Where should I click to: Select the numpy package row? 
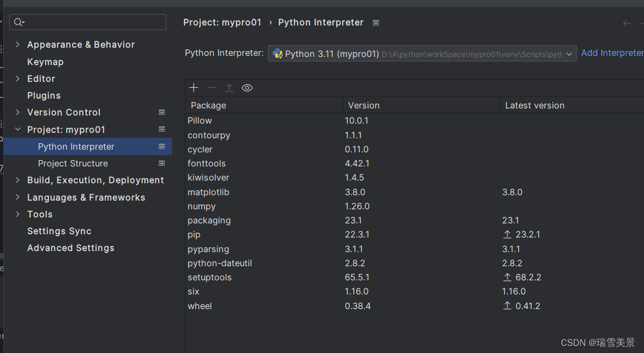point(415,206)
